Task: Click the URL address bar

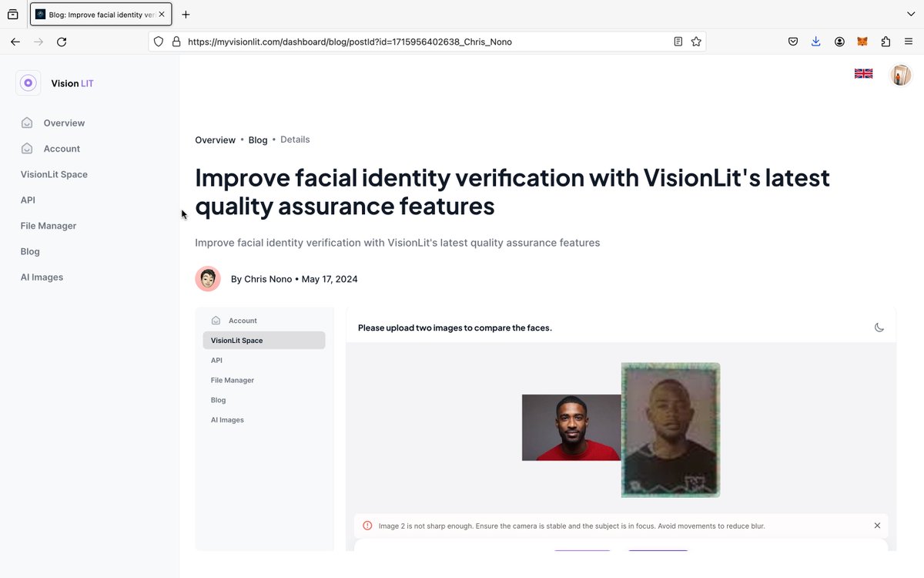Action: (427, 42)
